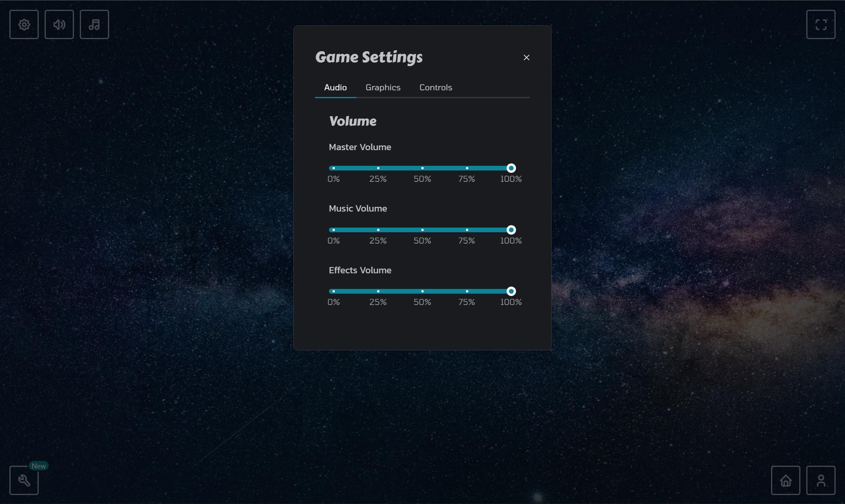Open the player profile icon
This screenshot has height=504, width=845.
click(x=820, y=480)
